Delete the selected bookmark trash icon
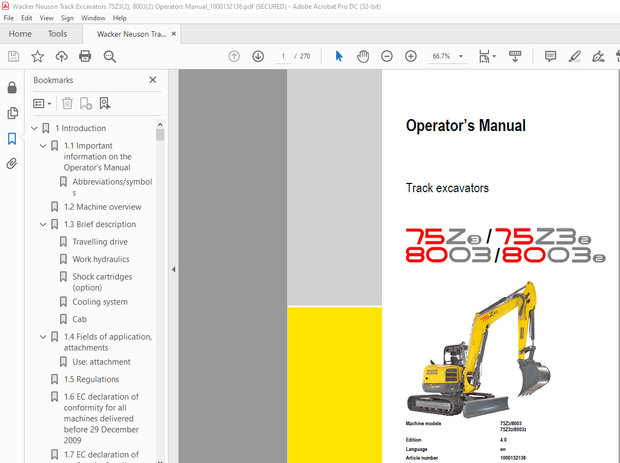The height and width of the screenshot is (463, 620). [67, 104]
